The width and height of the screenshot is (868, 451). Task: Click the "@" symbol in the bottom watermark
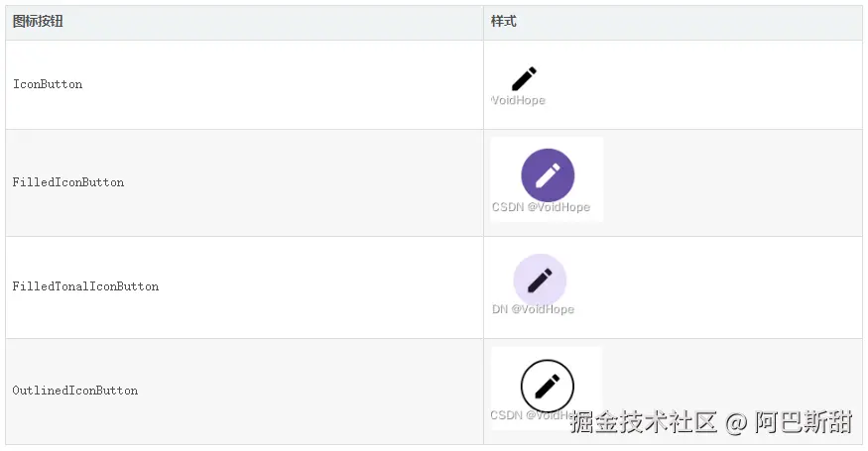[735, 424]
